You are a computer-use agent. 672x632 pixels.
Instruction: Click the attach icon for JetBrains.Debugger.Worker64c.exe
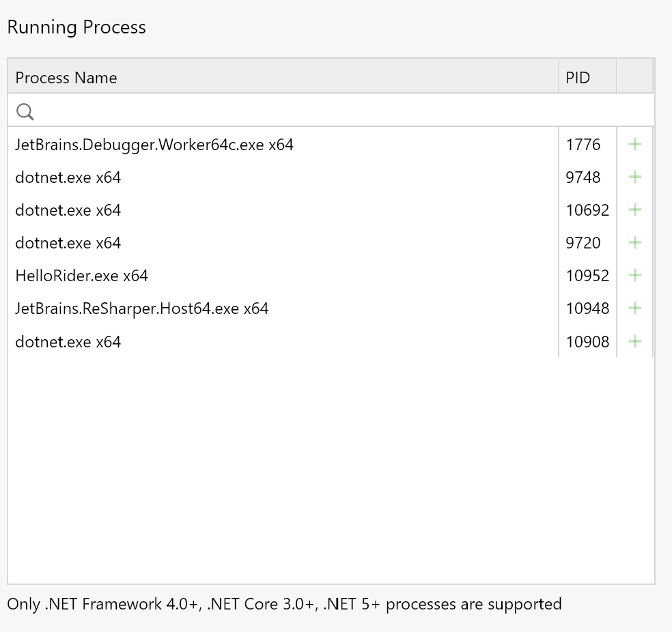(x=634, y=144)
